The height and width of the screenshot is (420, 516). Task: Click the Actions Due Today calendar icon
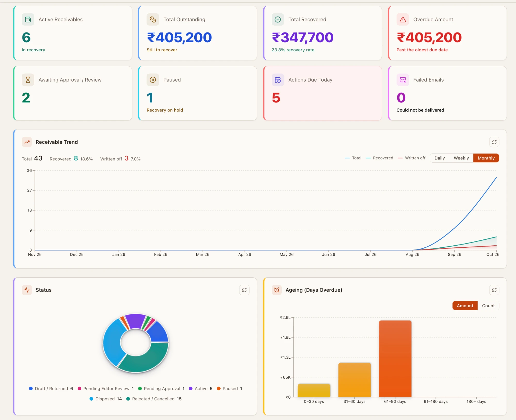[278, 80]
